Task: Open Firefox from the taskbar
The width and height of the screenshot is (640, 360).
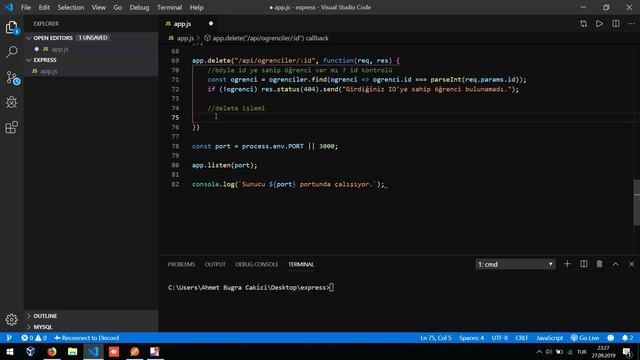Action: pos(52,351)
